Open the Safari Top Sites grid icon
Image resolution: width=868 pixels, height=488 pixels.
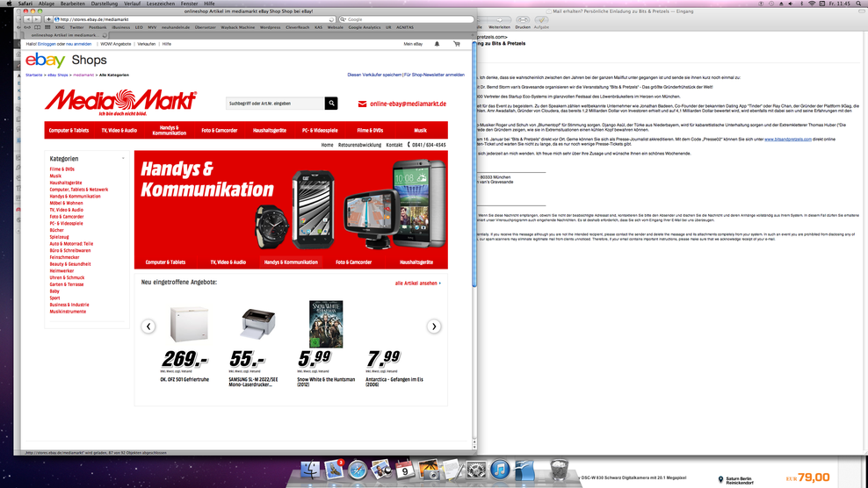tap(47, 27)
